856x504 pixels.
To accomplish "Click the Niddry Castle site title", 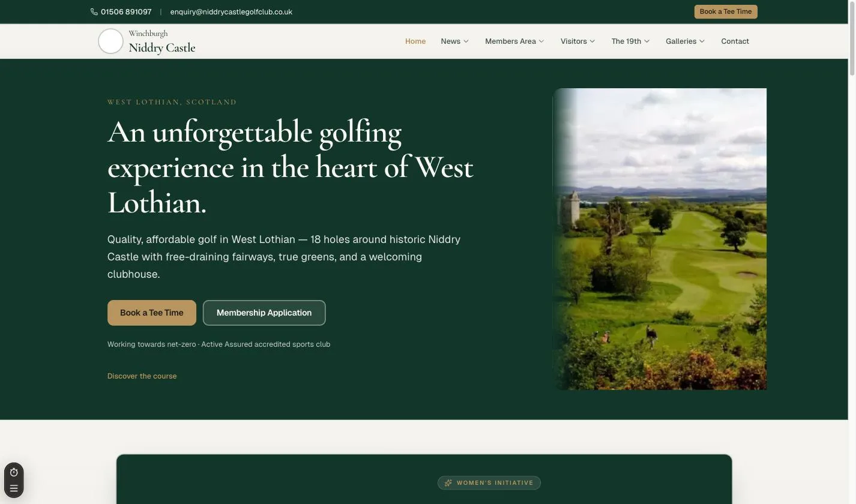I will tap(162, 48).
